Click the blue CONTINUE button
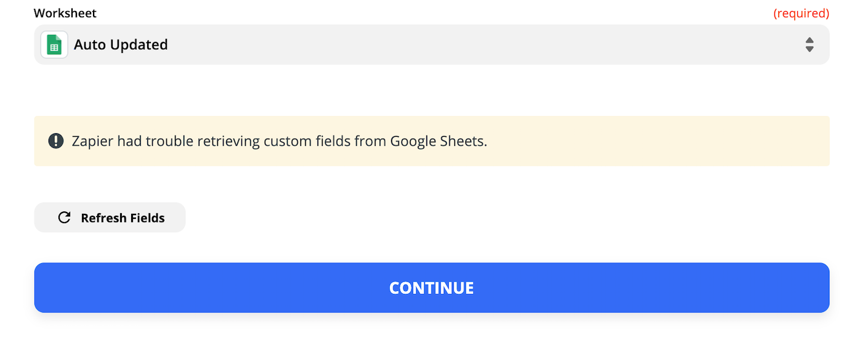Image resolution: width=868 pixels, height=339 pixels. click(x=432, y=288)
